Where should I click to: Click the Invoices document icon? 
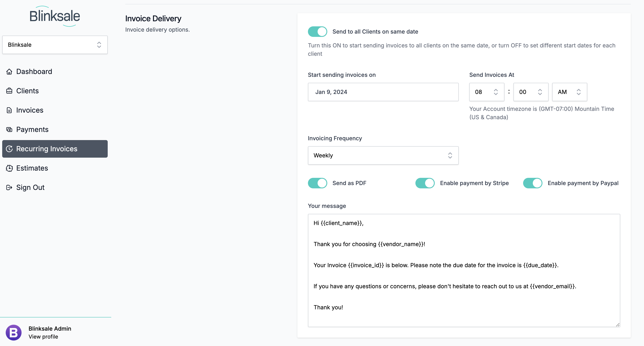pos(9,110)
